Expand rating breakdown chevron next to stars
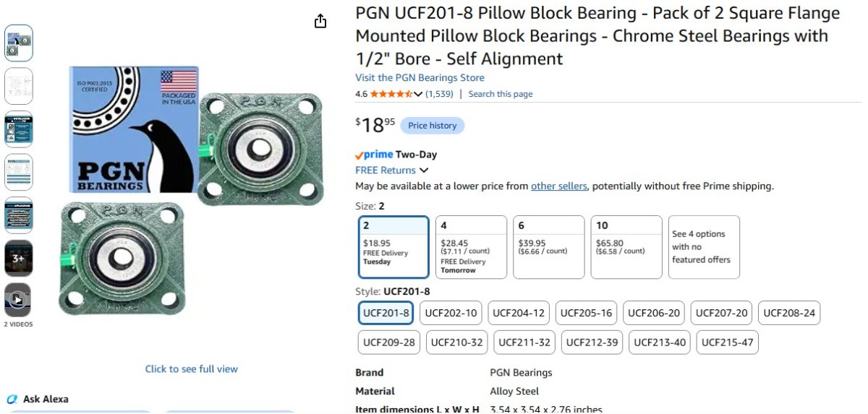This screenshot has height=414, width=868. pyautogui.click(x=418, y=94)
